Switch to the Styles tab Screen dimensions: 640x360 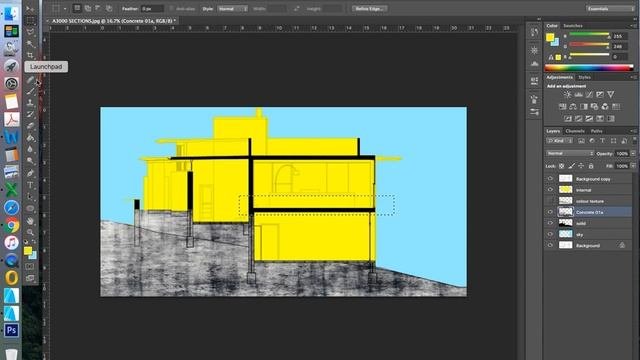coord(584,78)
